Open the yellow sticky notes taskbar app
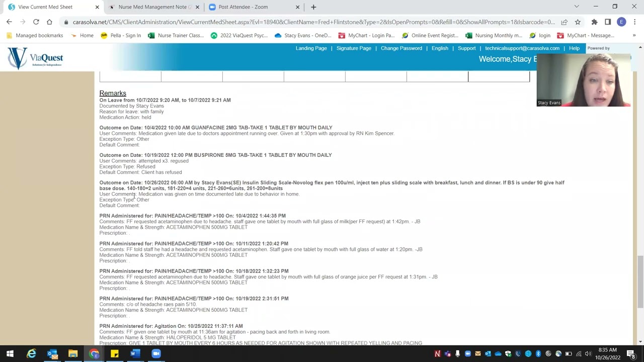 (114, 354)
